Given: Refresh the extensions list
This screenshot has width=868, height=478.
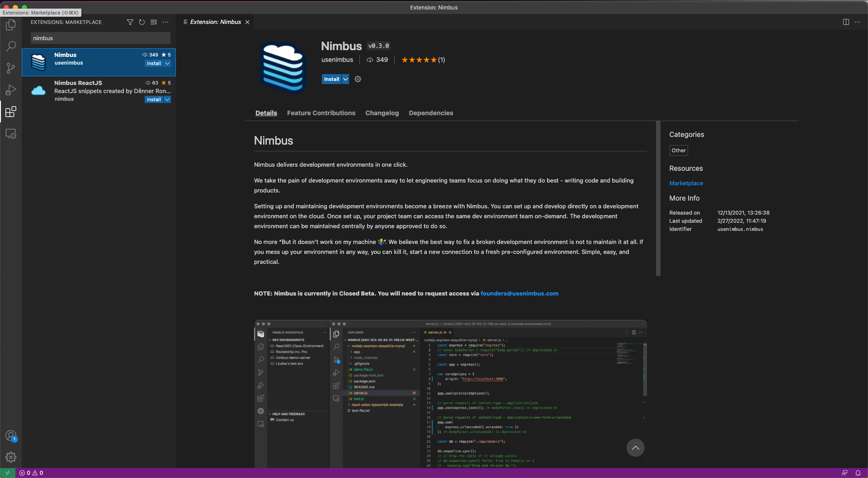Looking at the screenshot, I should click(142, 22).
